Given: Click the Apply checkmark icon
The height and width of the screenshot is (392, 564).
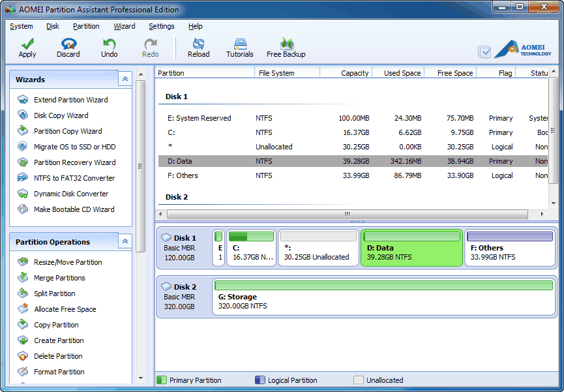Looking at the screenshot, I should pos(27,44).
